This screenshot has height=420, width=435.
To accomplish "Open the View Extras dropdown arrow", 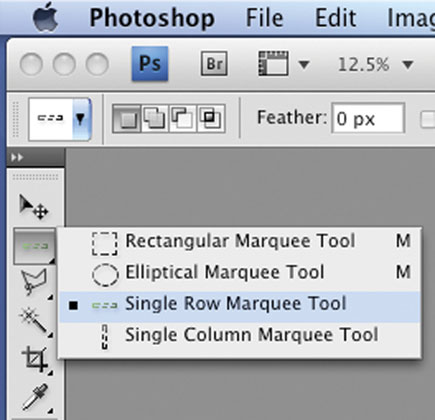I will (x=304, y=64).
